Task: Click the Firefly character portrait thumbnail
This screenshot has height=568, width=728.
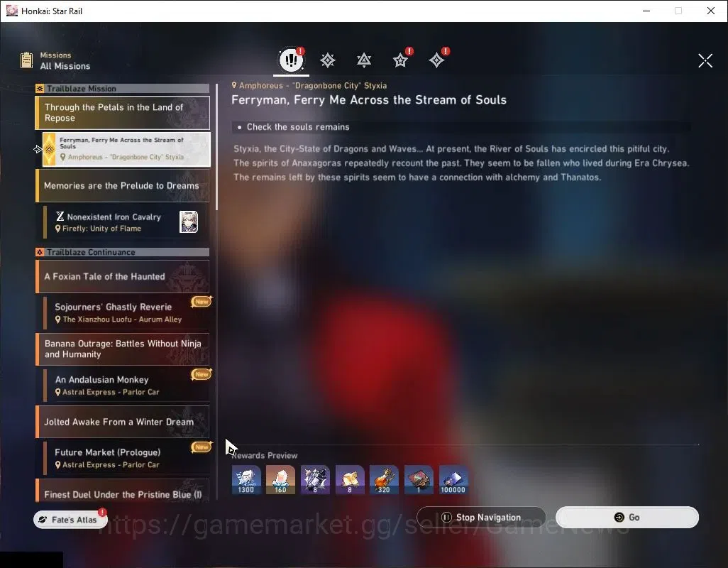Action: point(189,222)
